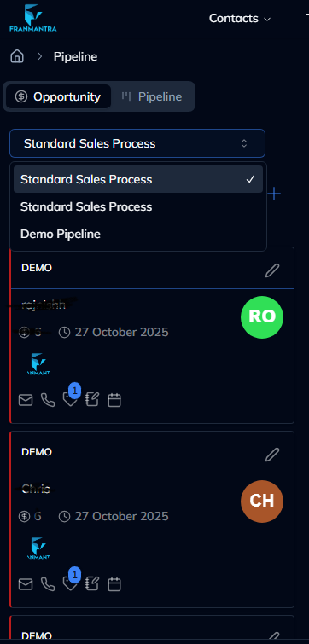Click the phone icon on RO card
The height and width of the screenshot is (644, 309).
click(48, 400)
